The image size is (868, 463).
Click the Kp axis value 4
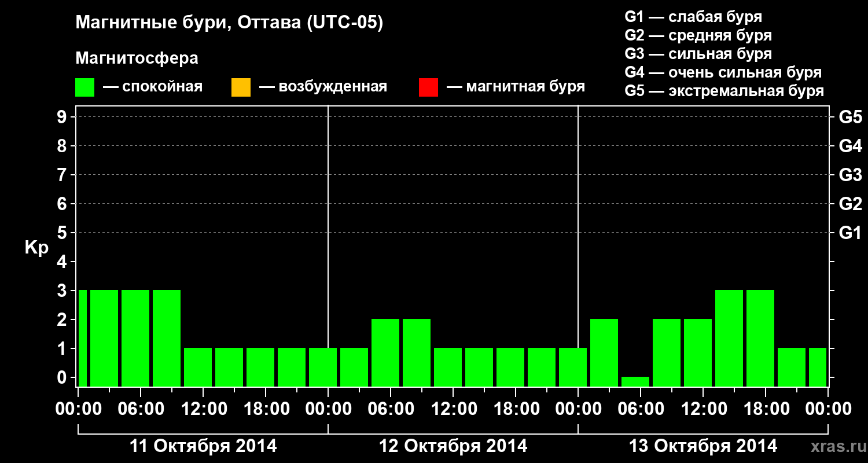coord(63,262)
